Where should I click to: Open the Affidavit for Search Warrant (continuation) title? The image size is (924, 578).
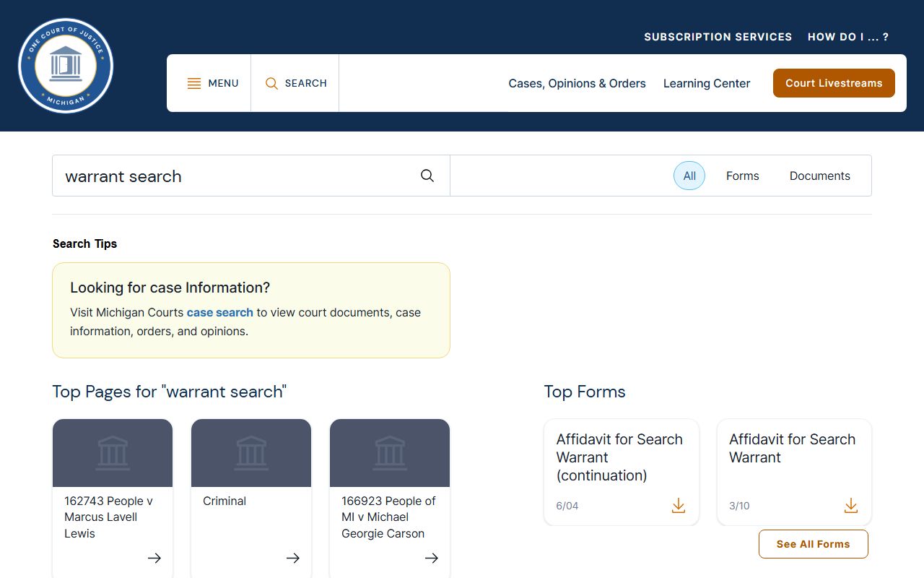pyautogui.click(x=619, y=457)
